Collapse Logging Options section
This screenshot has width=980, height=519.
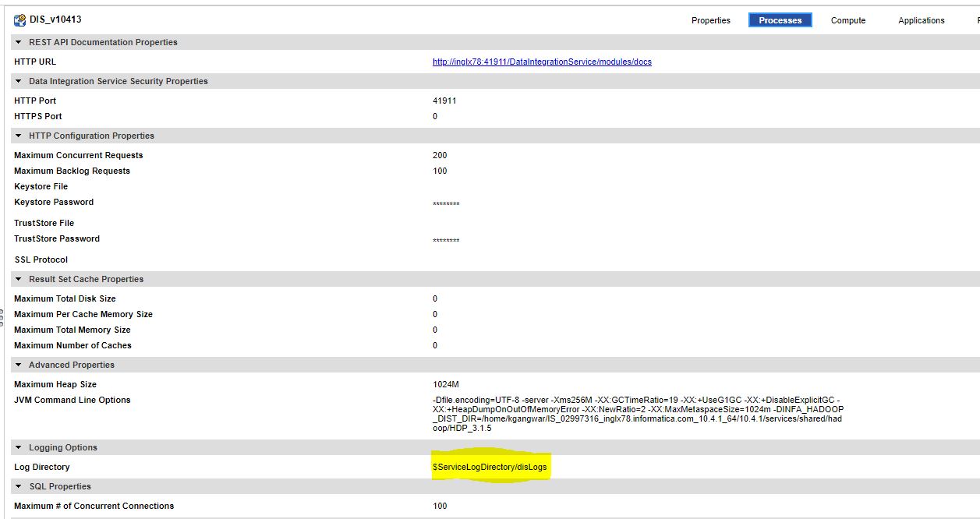coord(19,447)
